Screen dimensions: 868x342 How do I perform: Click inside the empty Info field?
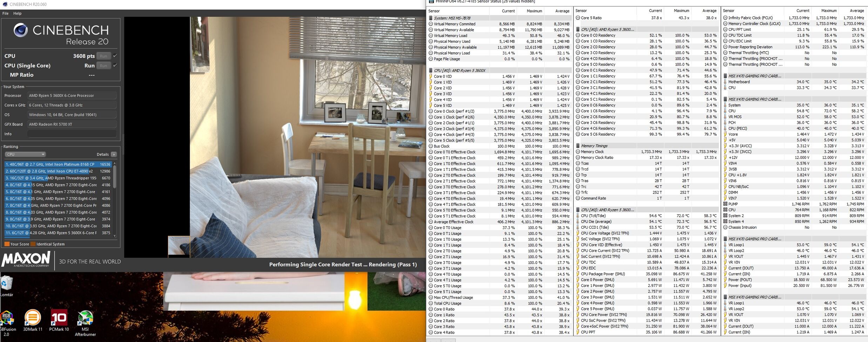coord(72,134)
